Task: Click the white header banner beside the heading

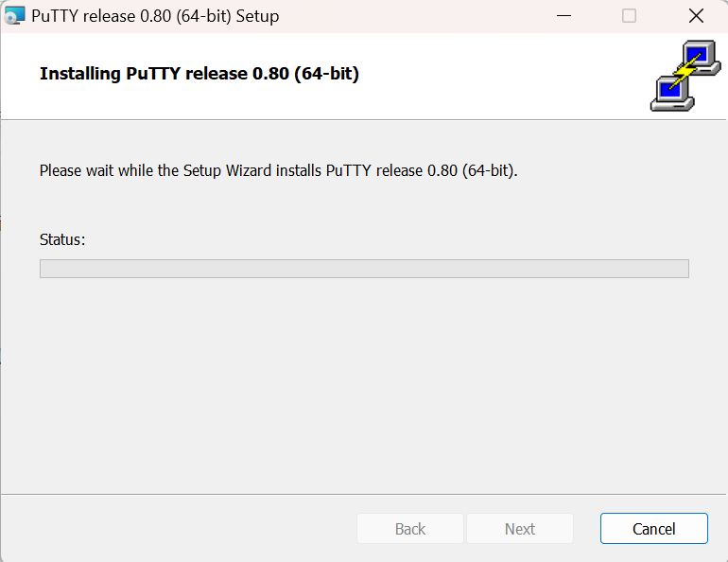Action: 501,75
